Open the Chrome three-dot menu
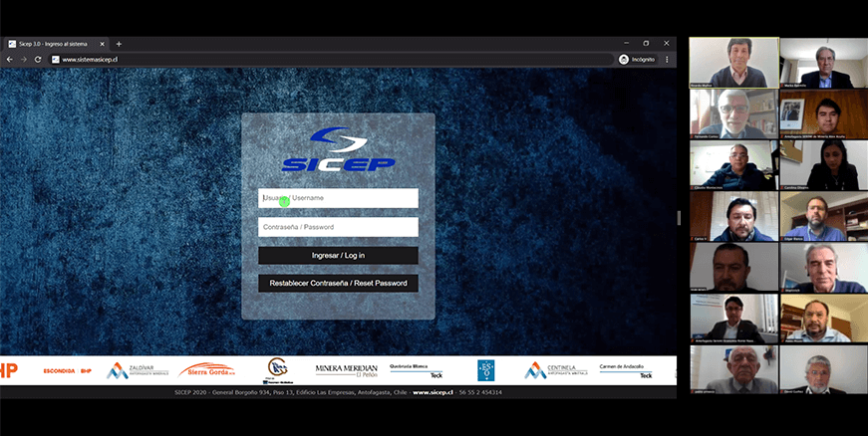Viewport: 868px width, 436px height. pos(667,59)
